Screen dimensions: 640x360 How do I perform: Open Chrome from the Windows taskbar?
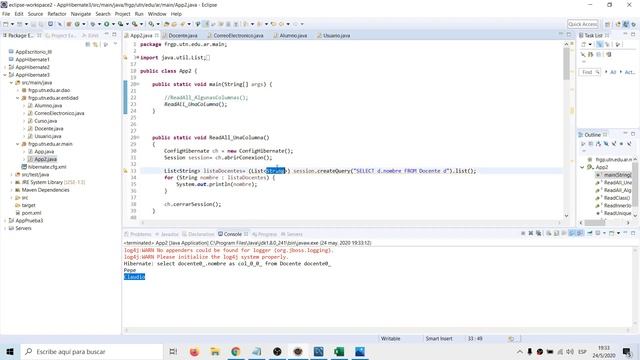(x=236, y=351)
